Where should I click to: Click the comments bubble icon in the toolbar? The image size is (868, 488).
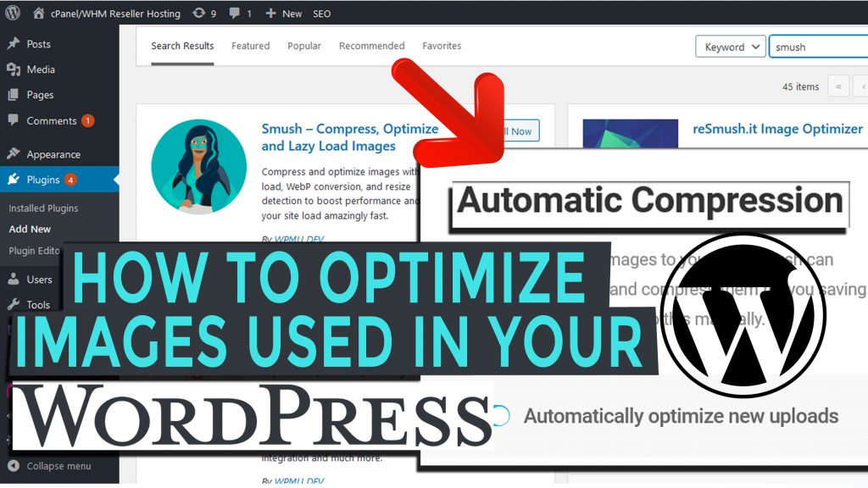tap(233, 13)
